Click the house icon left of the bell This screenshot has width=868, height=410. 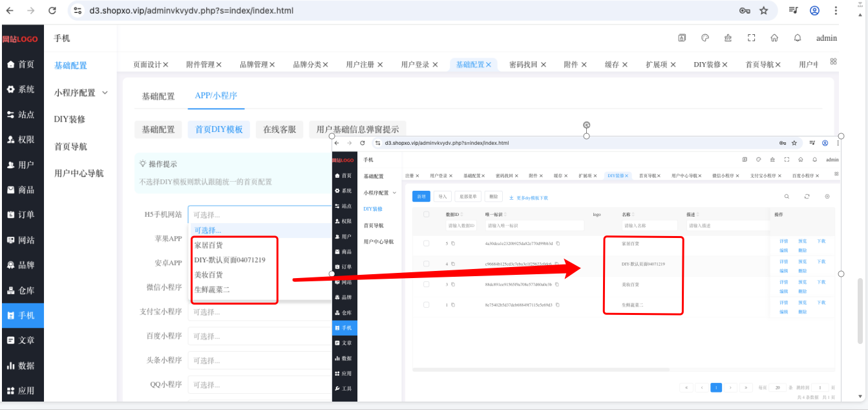pyautogui.click(x=774, y=38)
